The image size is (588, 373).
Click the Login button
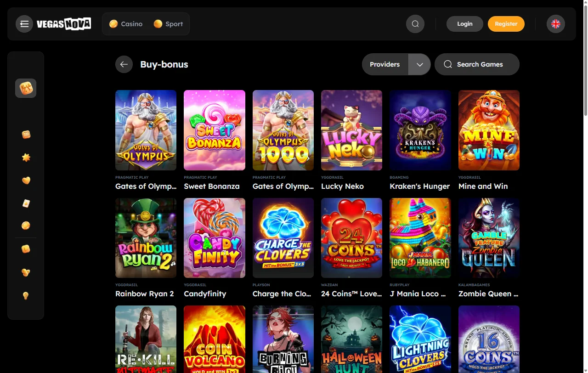(x=465, y=24)
